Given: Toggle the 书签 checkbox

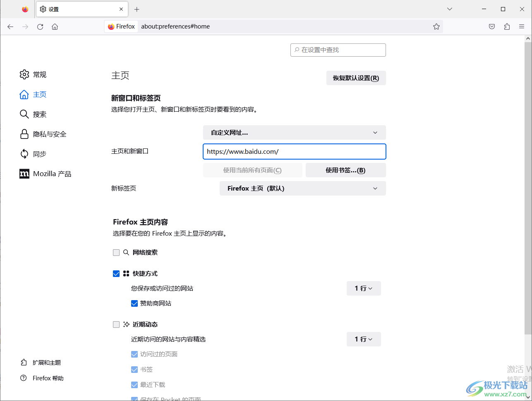Looking at the screenshot, I should tap(134, 370).
